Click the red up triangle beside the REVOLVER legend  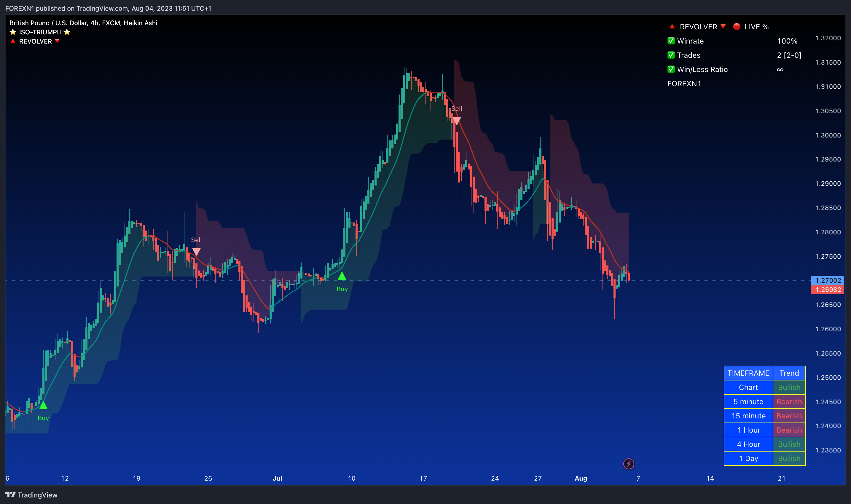coord(13,41)
